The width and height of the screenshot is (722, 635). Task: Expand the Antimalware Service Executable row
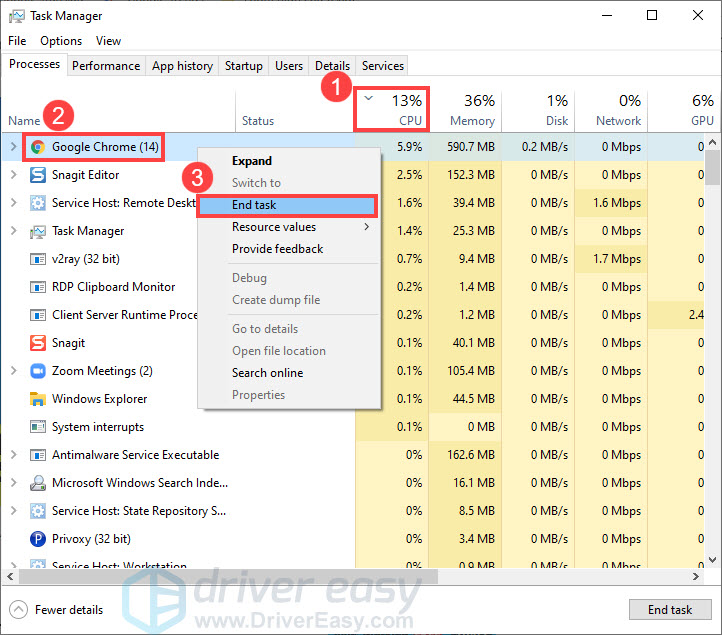[x=13, y=455]
